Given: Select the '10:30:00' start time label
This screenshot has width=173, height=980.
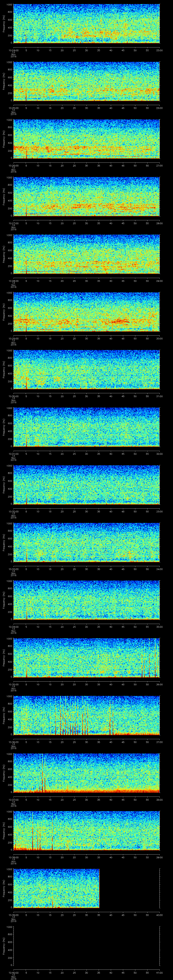Looking at the screenshot, I should point(13,396).
